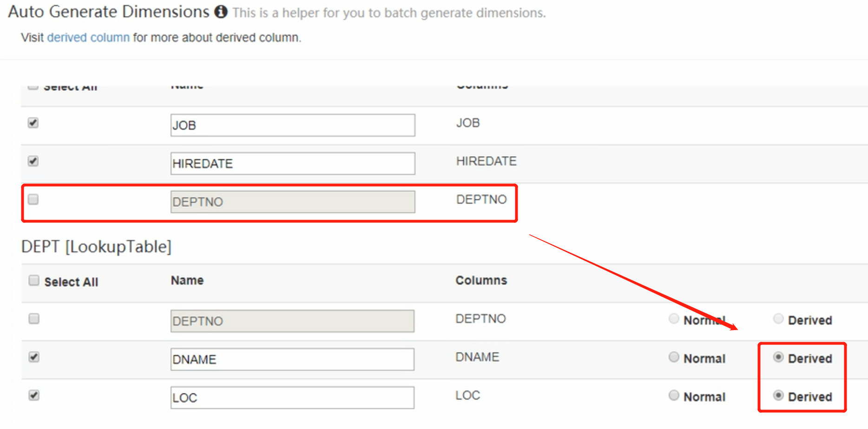Check the DEPTNO checkbox above the DEPT table
The height and width of the screenshot is (429, 868).
click(33, 200)
